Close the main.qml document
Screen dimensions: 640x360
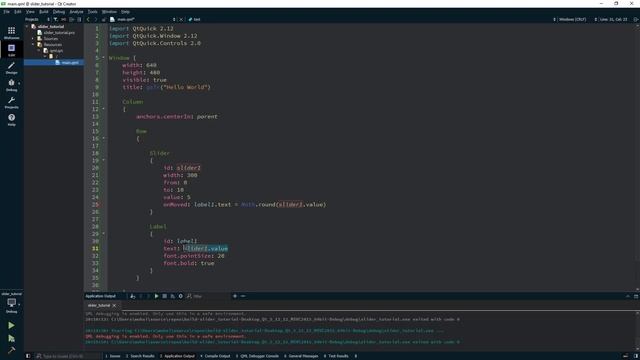point(181,19)
